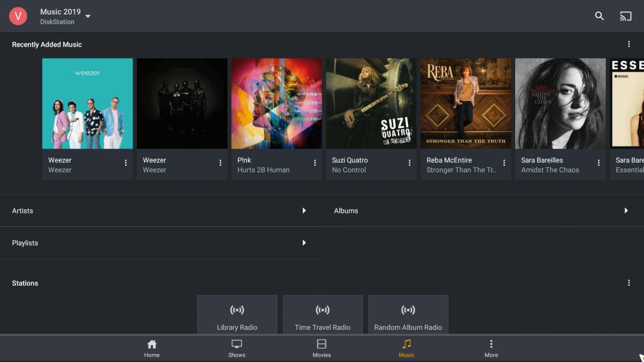Viewport: 644px width, 362px height.
Task: Open the More tab menu
Action: pos(491,348)
